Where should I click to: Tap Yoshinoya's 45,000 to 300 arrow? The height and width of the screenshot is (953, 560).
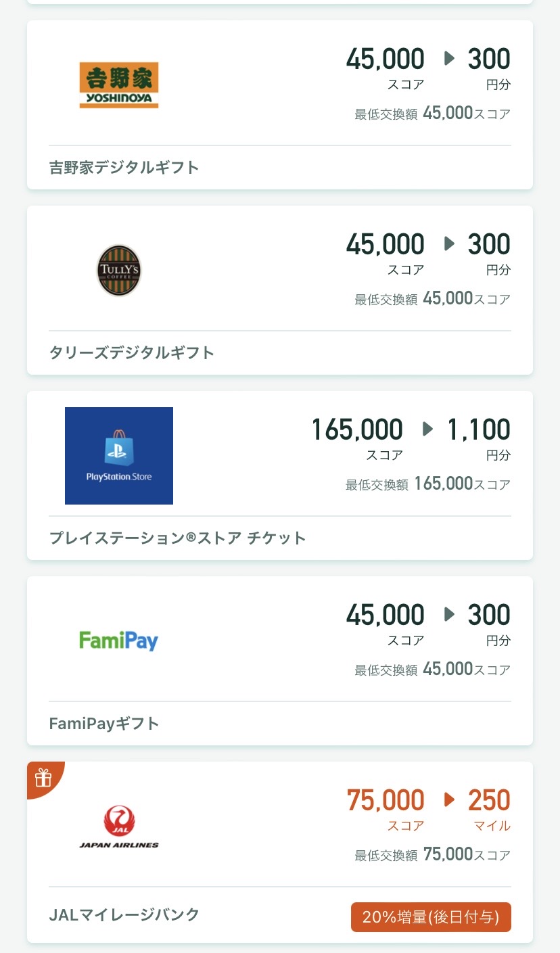[x=450, y=59]
